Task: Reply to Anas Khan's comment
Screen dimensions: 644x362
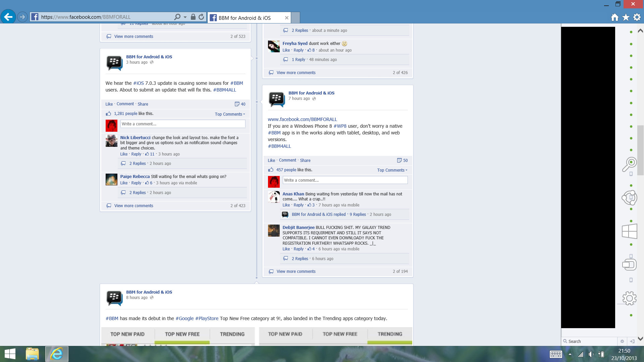Action: [299, 205]
